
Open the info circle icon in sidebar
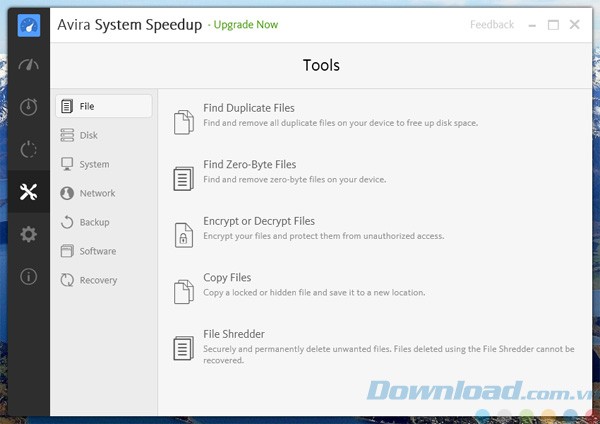(29, 276)
